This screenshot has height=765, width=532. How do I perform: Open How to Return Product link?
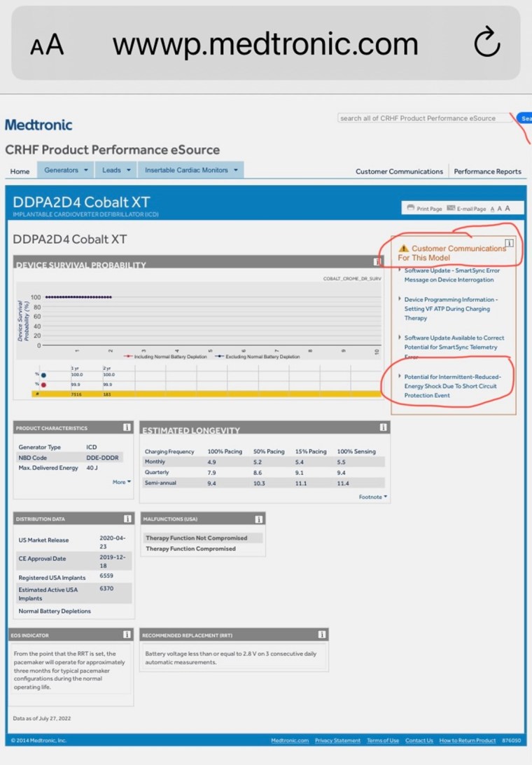tap(467, 740)
